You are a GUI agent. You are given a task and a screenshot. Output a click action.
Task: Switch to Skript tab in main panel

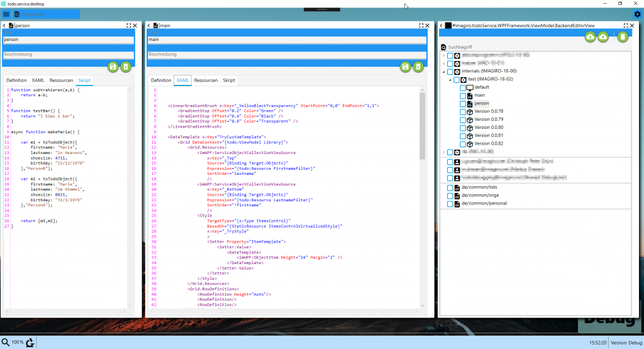coord(229,80)
